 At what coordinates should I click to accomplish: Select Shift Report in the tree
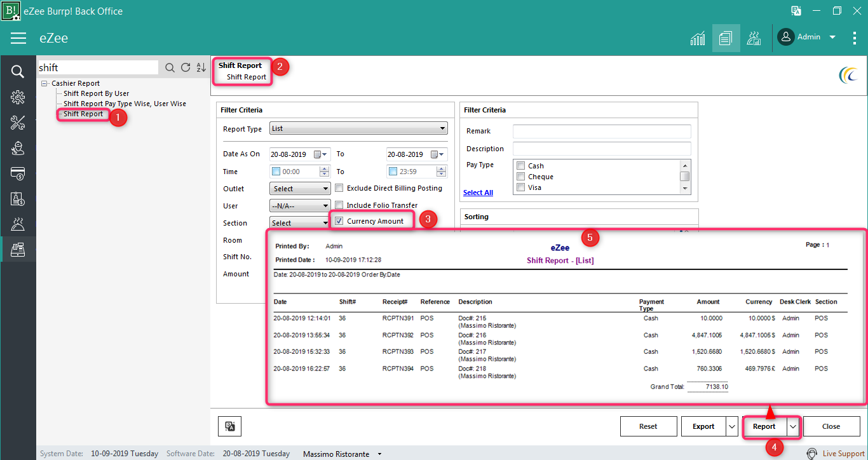83,114
